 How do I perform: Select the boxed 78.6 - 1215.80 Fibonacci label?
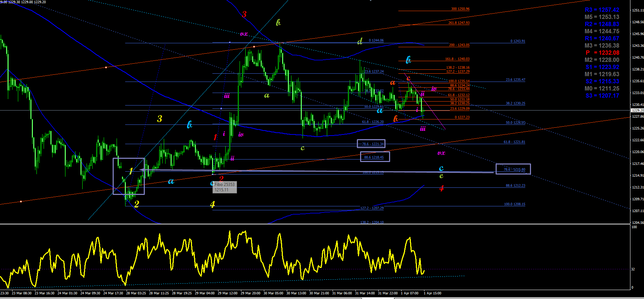point(515,170)
